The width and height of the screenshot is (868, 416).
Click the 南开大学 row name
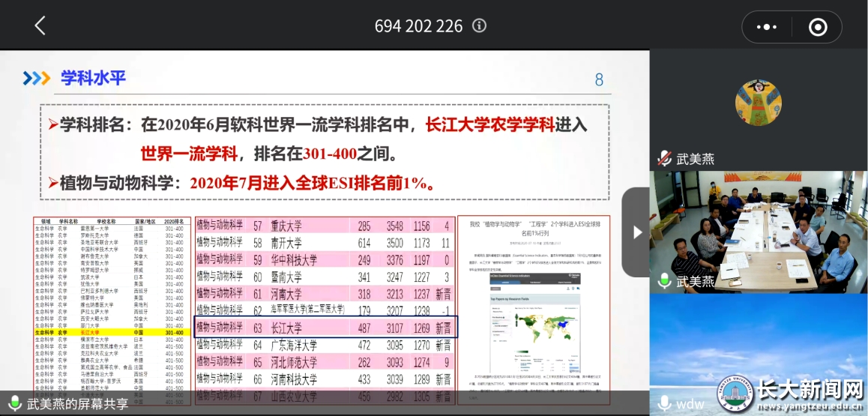pyautogui.click(x=286, y=243)
